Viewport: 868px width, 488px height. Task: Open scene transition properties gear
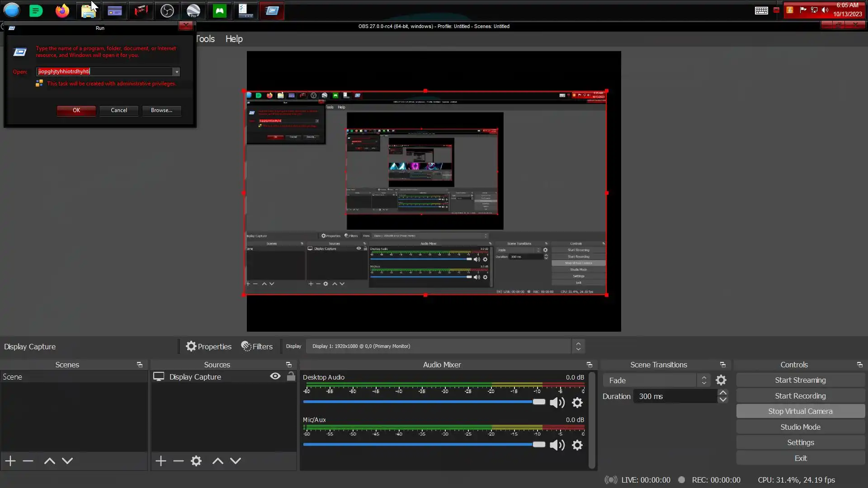pos(721,380)
